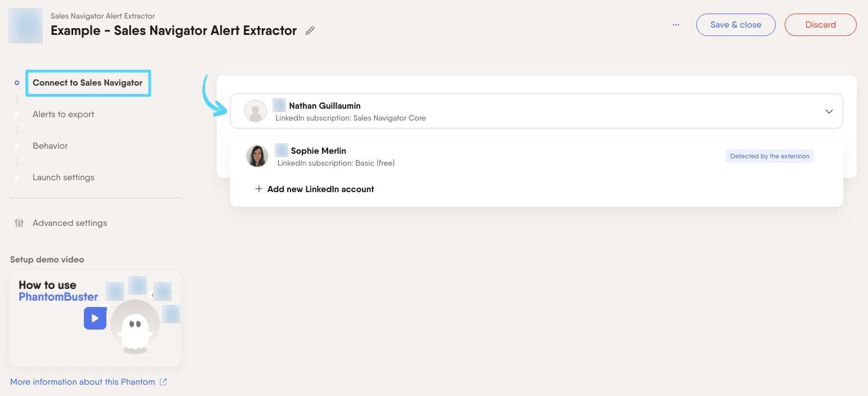This screenshot has height=396, width=868.
Task: Open the Nathan Guillaumin account selector
Action: coord(536,111)
